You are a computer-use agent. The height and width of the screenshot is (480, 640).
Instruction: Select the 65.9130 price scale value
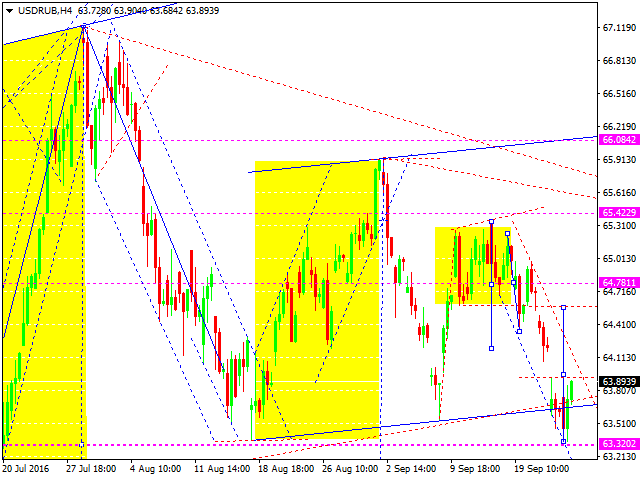[x=620, y=160]
